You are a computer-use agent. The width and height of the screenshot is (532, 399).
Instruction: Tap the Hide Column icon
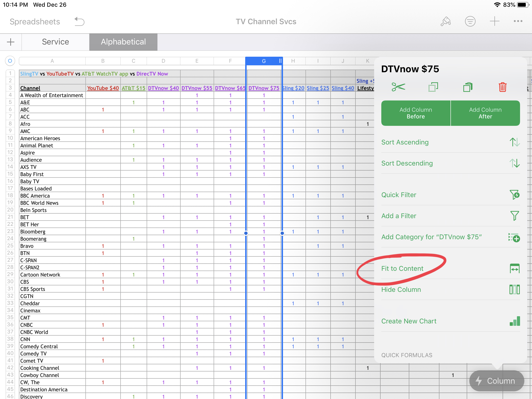coord(515,290)
